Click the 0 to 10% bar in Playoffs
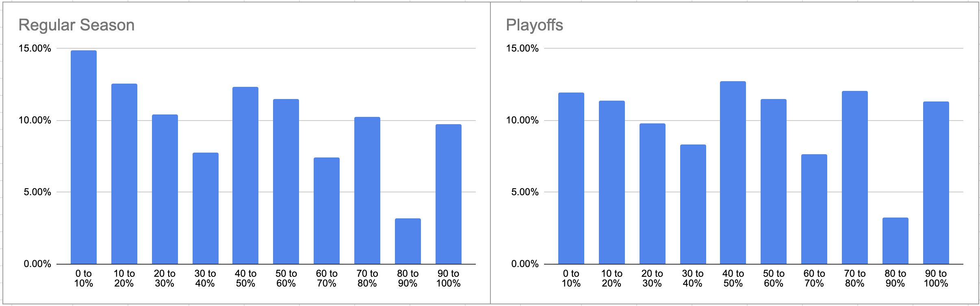The height and width of the screenshot is (306, 980). pyautogui.click(x=571, y=178)
